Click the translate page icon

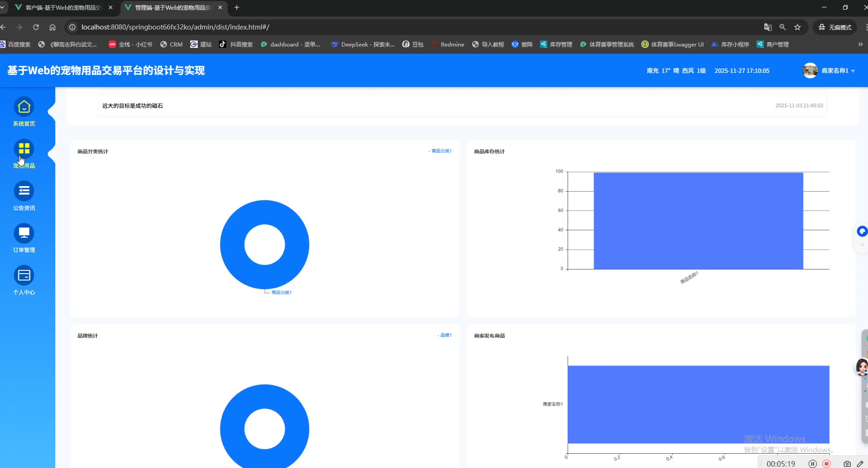[768, 27]
